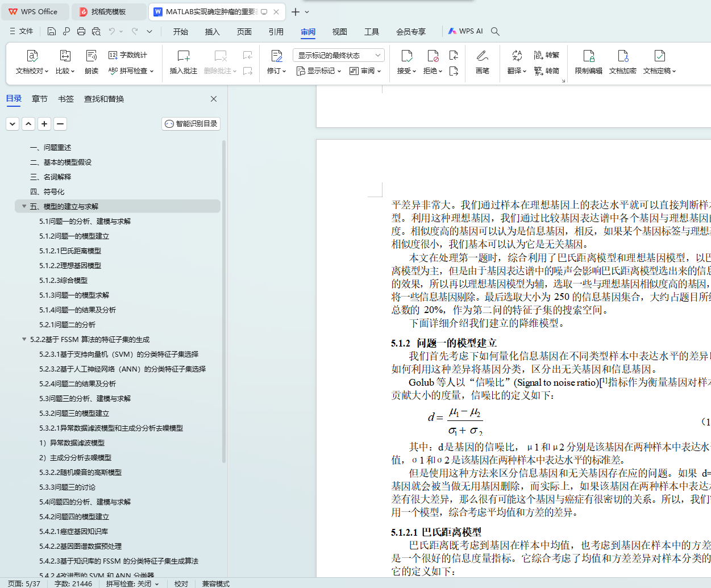The height and width of the screenshot is (588, 711).
Task: Click 字数: 21446 in status bar
Action: coord(73,583)
